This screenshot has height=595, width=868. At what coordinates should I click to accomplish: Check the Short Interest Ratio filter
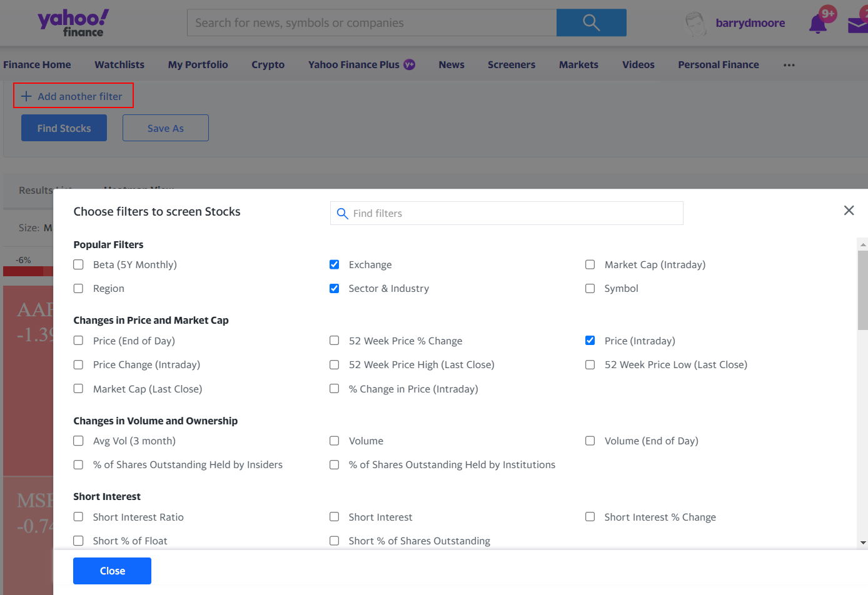tap(78, 517)
